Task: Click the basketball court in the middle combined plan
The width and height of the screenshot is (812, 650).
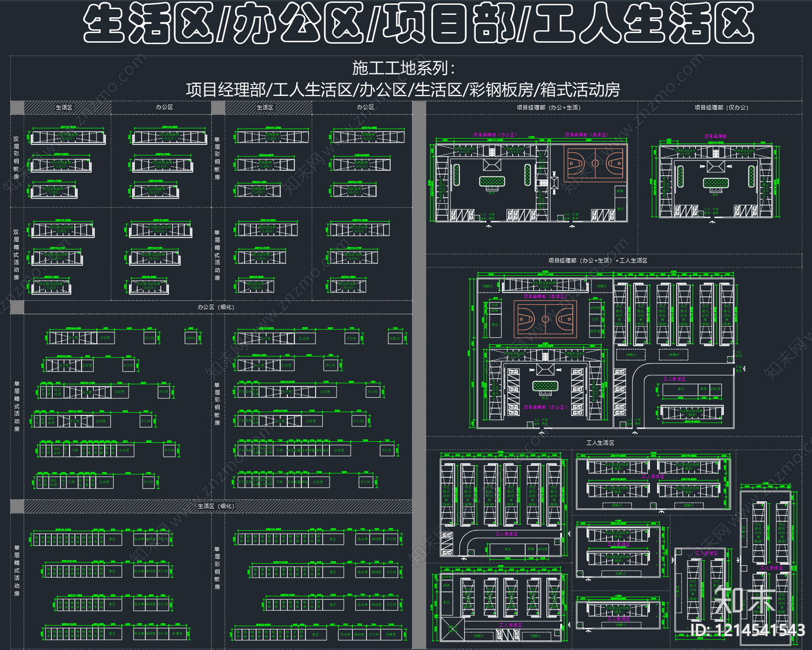Action: coord(545,319)
